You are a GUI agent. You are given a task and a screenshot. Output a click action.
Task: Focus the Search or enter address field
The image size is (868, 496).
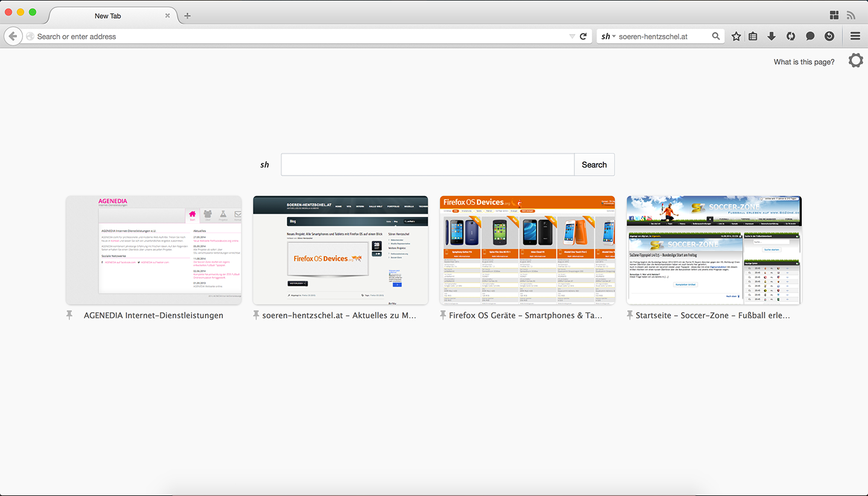(301, 36)
